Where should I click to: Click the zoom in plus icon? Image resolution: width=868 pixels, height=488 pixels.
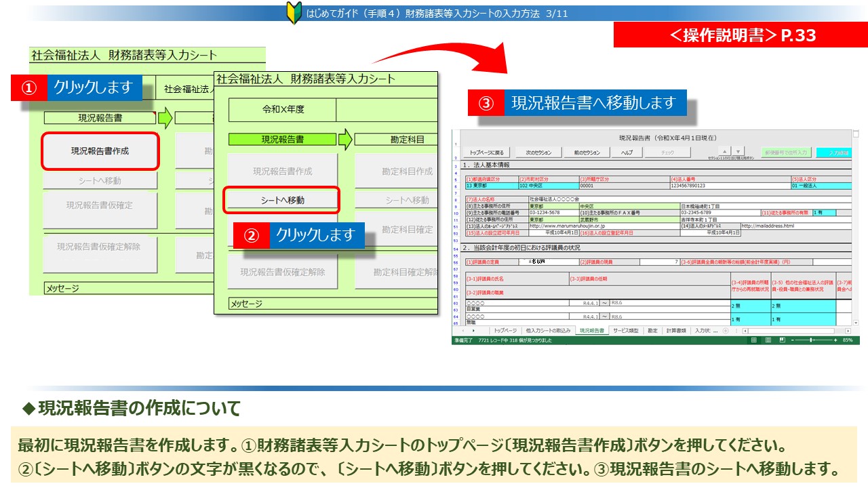point(835,340)
